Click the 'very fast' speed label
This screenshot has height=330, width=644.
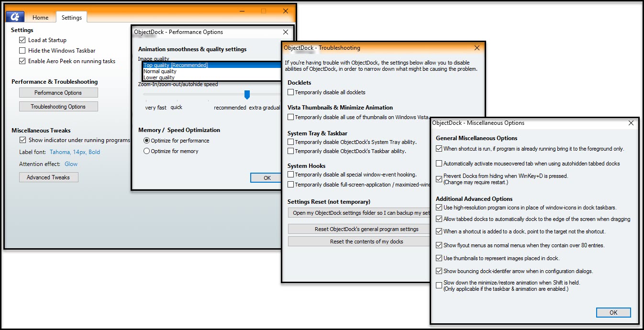(156, 108)
